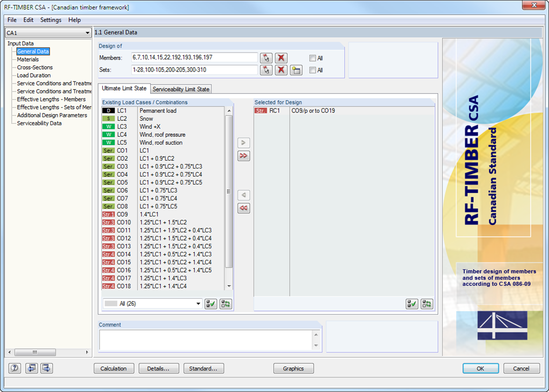This screenshot has width=549, height=392.
Task: Open the new set folder icon beside Sets
Action: tap(296, 70)
